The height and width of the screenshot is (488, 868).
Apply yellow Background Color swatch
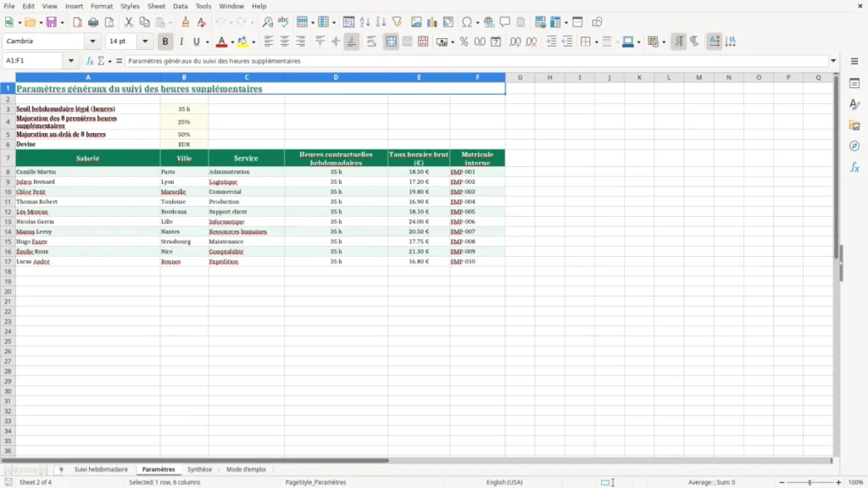pyautogui.click(x=243, y=42)
